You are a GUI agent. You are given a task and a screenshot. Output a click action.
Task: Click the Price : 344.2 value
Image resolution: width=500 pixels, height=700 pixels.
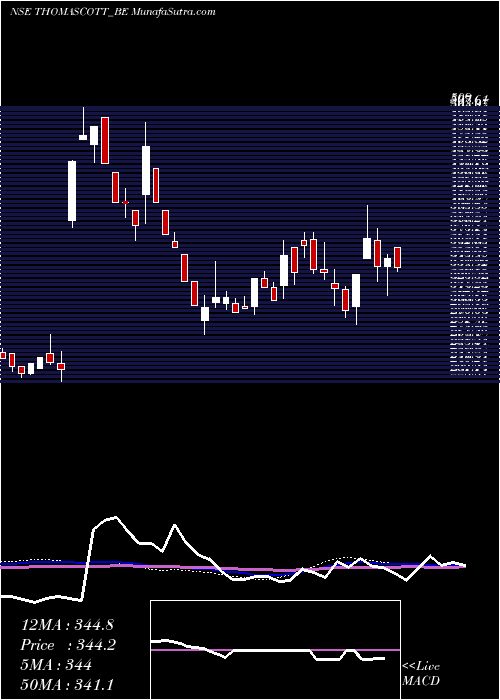68,646
